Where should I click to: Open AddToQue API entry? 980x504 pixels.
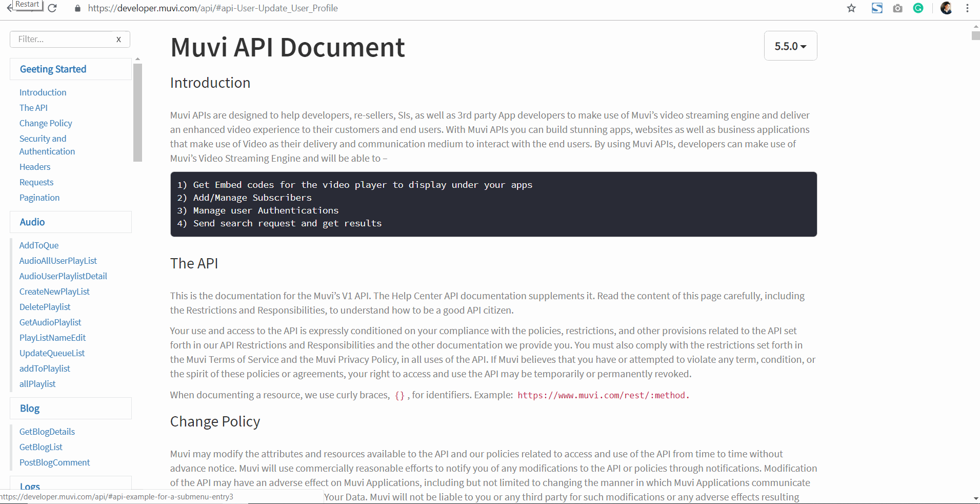tap(39, 245)
